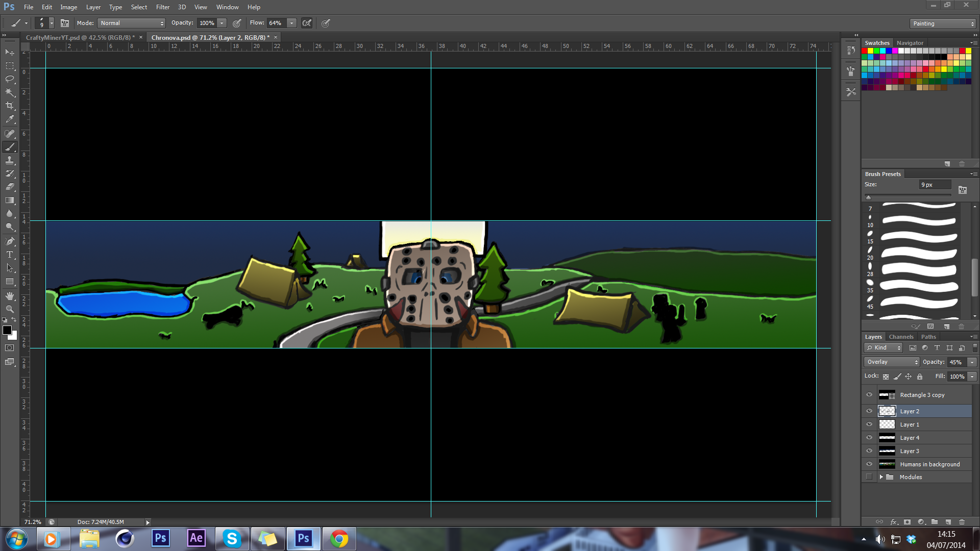Open Chrome from the taskbar

point(339,539)
